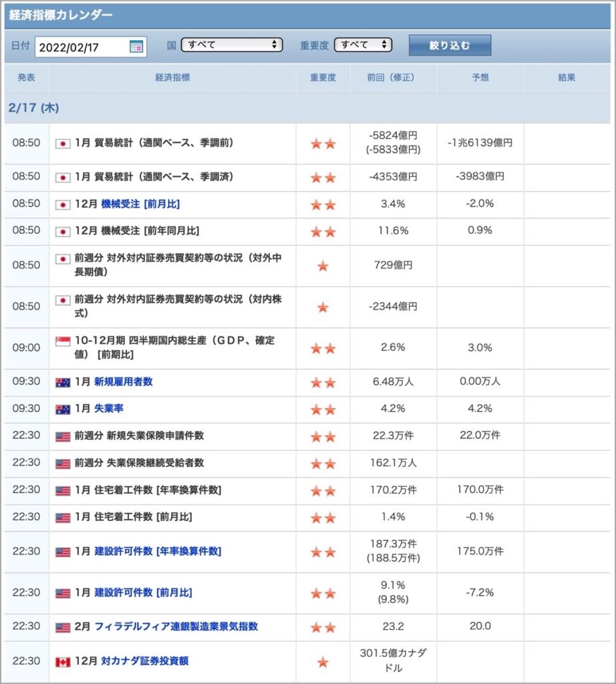
Task: Click US flag beside 失業保険継続受給者数
Action: 63,464
